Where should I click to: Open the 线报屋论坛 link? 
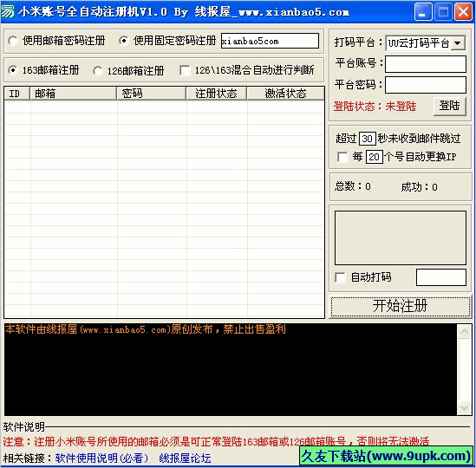[185, 458]
